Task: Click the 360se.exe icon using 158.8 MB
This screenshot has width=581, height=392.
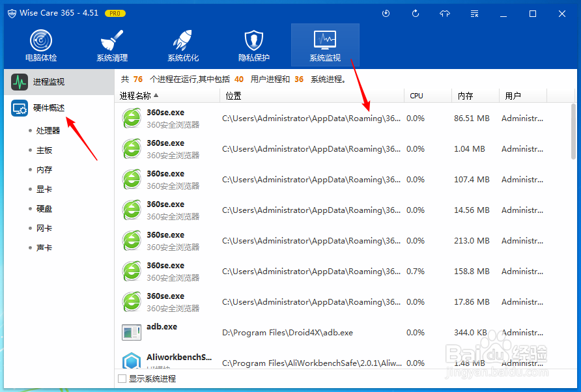Action: (132, 272)
